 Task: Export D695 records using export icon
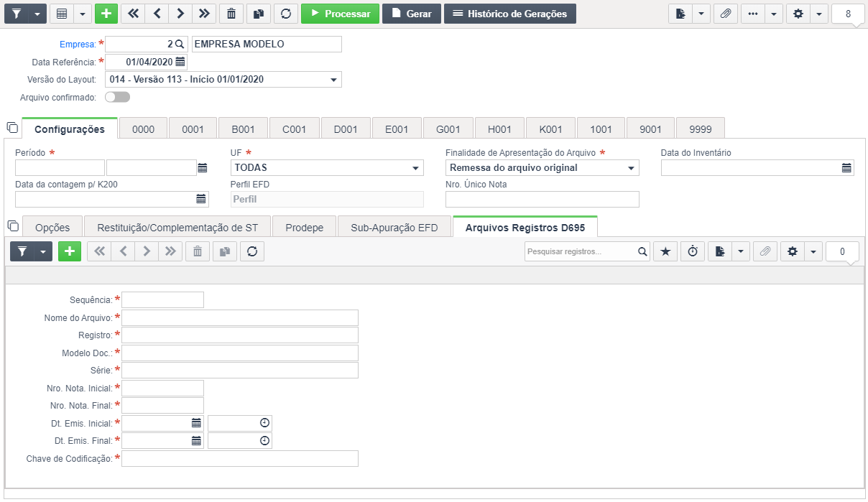719,251
